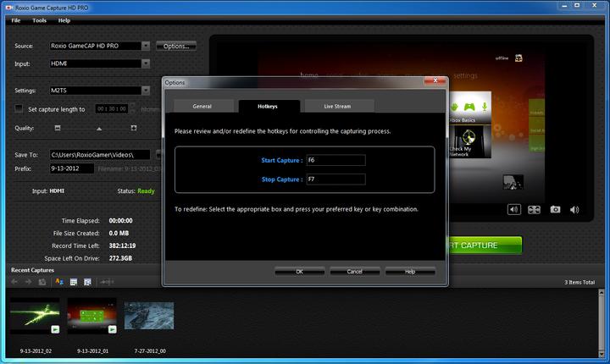
Task: Click the '382:12:19' record time value
Action: tap(122, 245)
